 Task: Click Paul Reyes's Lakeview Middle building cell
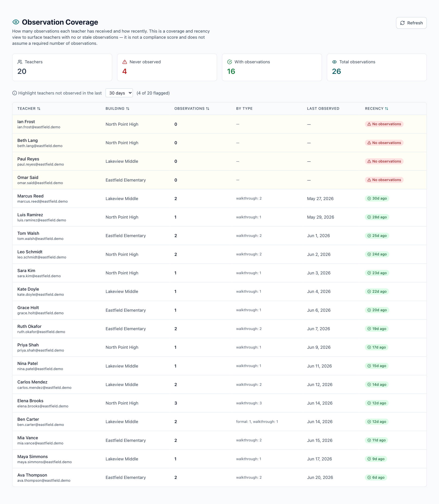coord(122,161)
